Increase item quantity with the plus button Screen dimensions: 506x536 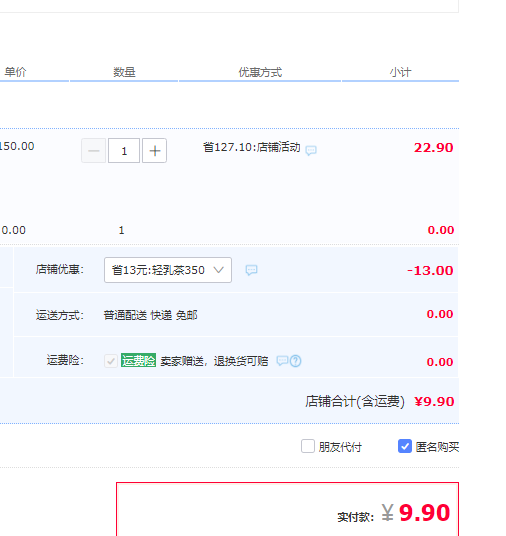coord(155,151)
